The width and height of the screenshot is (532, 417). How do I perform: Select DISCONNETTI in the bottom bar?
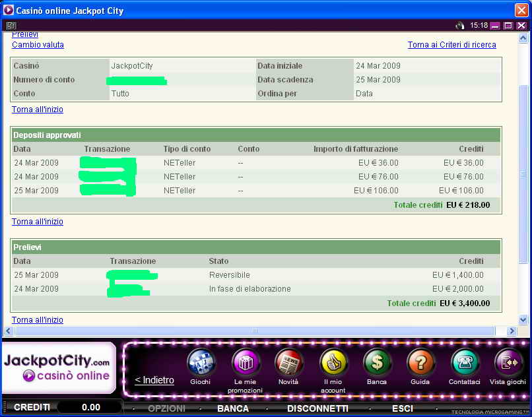(317, 408)
